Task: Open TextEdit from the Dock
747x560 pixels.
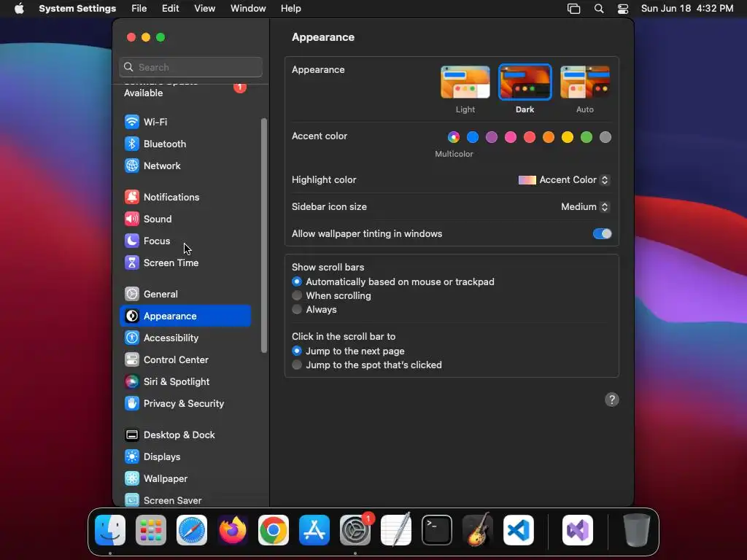Action: (x=396, y=530)
